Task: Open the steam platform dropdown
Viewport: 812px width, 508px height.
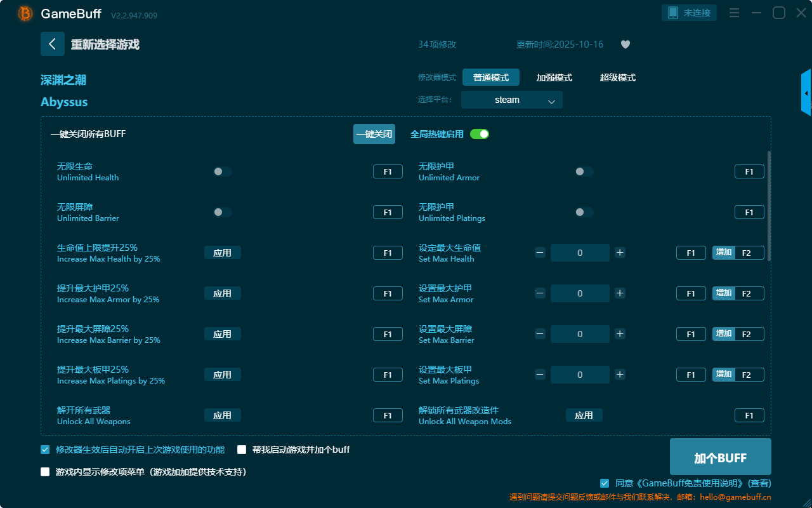Action: point(511,100)
